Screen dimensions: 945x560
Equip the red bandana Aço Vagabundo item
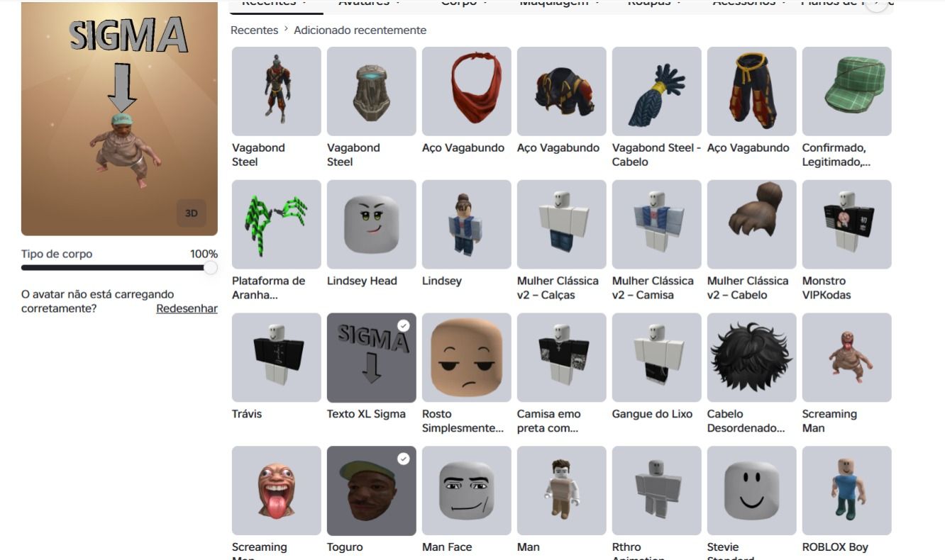click(467, 91)
